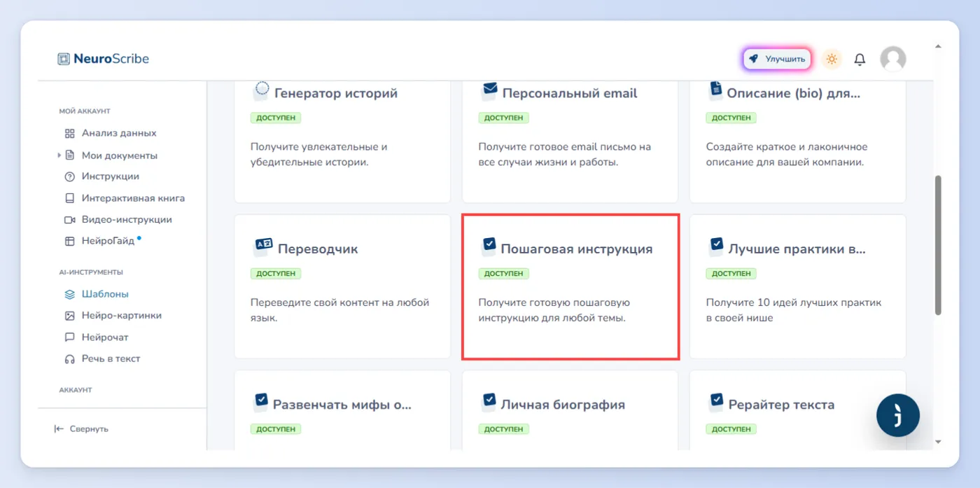Screen dimensions: 980x488
Task: Open Видео-инструкции menu item
Action: pos(127,219)
